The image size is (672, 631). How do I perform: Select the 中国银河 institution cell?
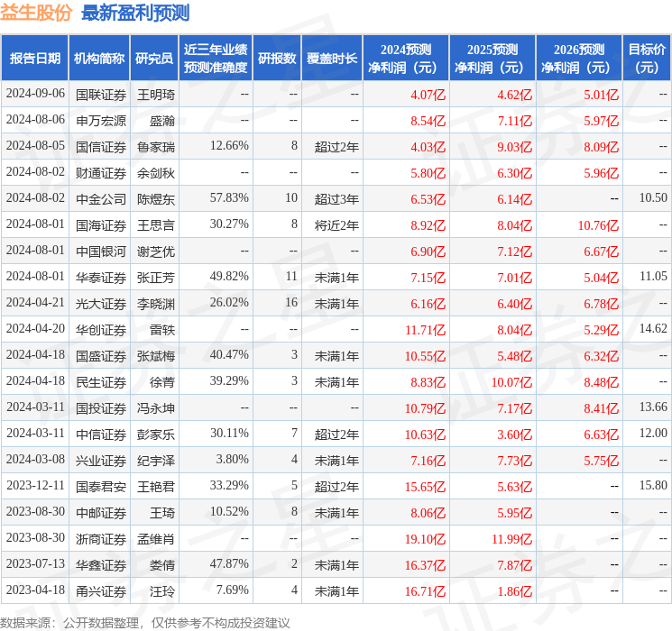(101, 251)
